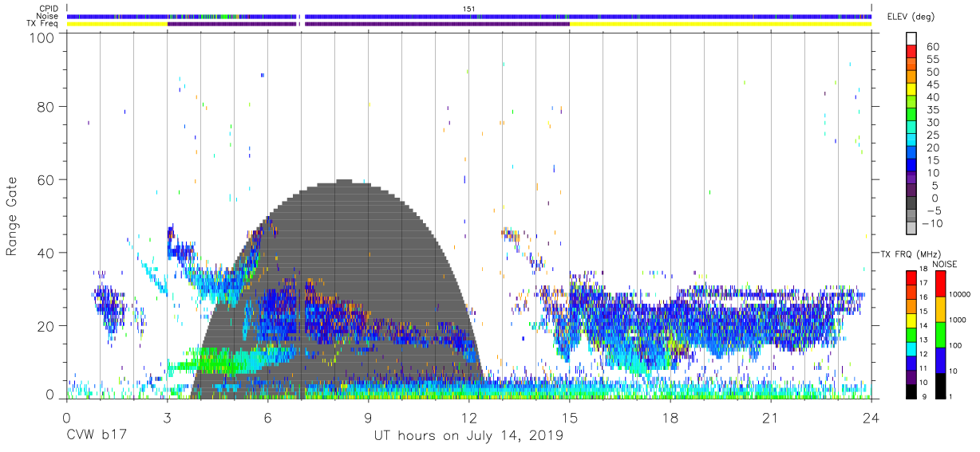The width and height of the screenshot is (980, 452).
Task: Click the 14 label on TX FRQ legend
Action: click(x=923, y=327)
